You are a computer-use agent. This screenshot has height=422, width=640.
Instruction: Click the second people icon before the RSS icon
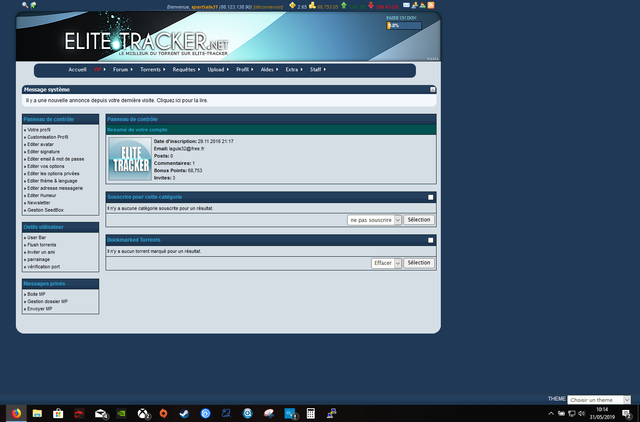(422, 5)
